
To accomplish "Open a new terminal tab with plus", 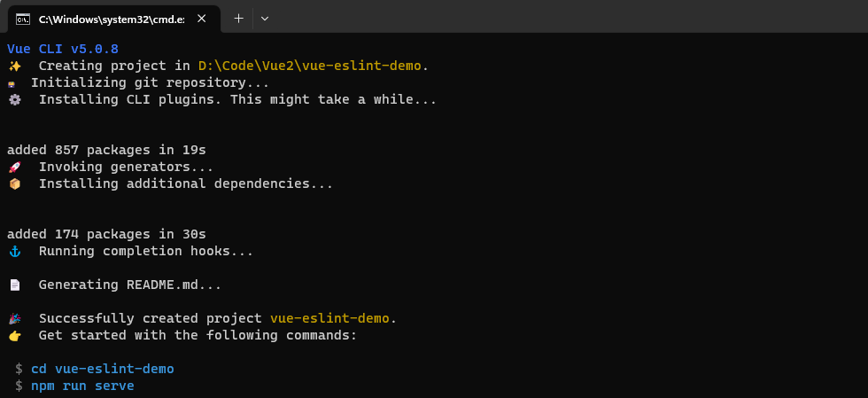I will [x=238, y=18].
